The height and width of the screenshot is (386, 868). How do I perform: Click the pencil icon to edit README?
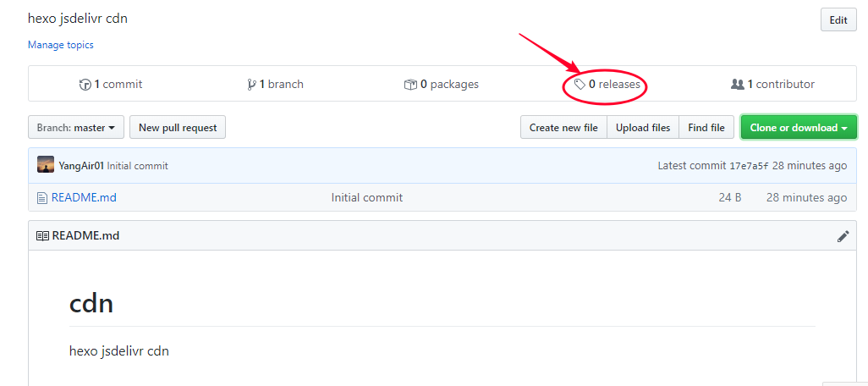(x=843, y=236)
